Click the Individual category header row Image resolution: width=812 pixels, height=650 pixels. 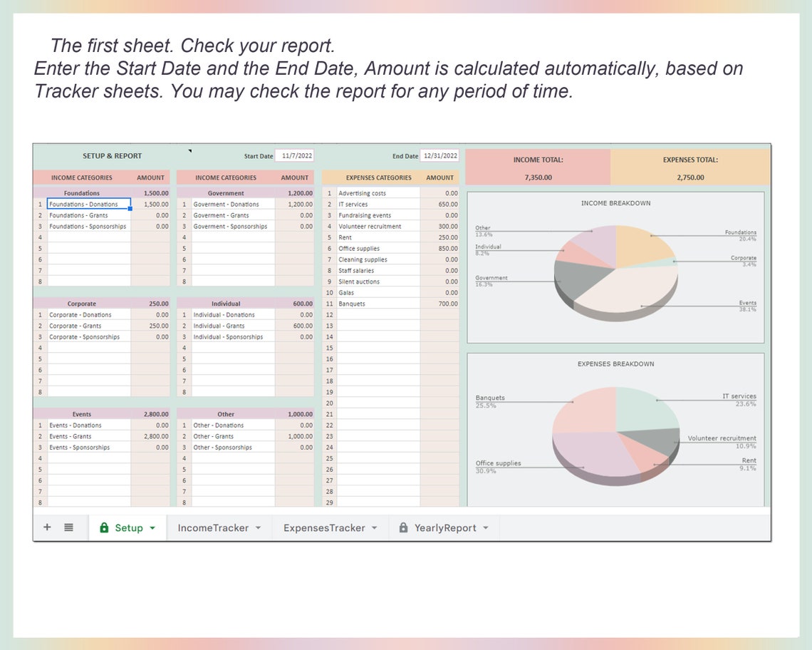246,303
